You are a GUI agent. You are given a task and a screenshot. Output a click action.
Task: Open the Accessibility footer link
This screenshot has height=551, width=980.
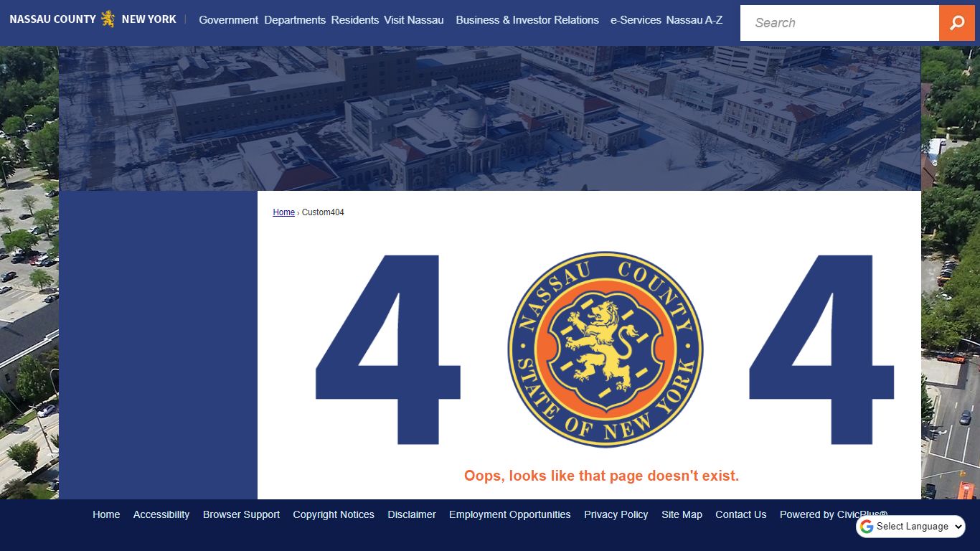click(161, 514)
